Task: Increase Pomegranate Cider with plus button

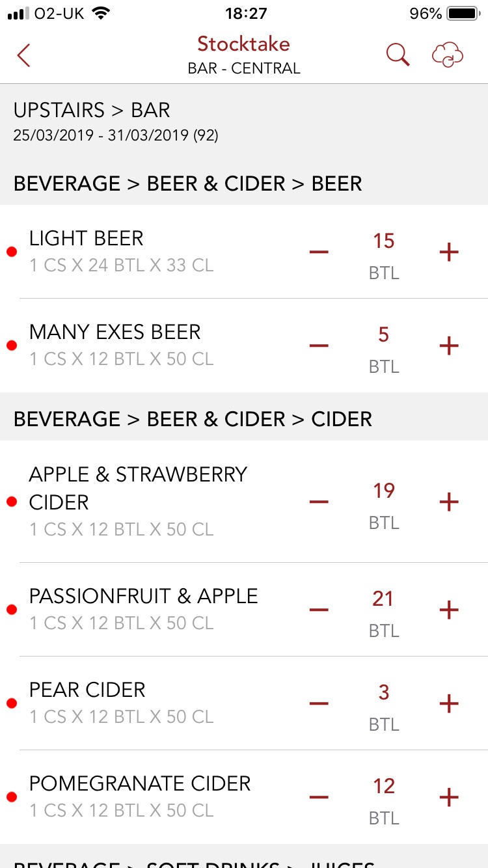Action: click(x=449, y=797)
